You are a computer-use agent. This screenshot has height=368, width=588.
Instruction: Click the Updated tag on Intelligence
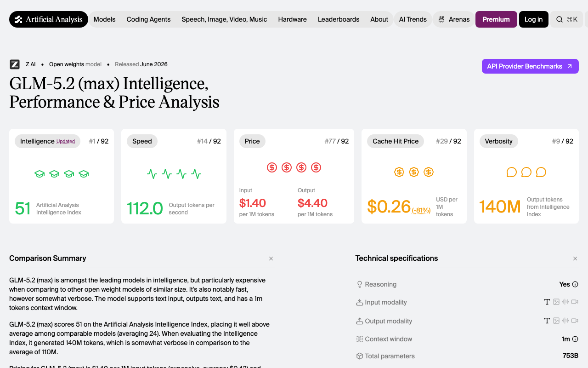pos(66,142)
